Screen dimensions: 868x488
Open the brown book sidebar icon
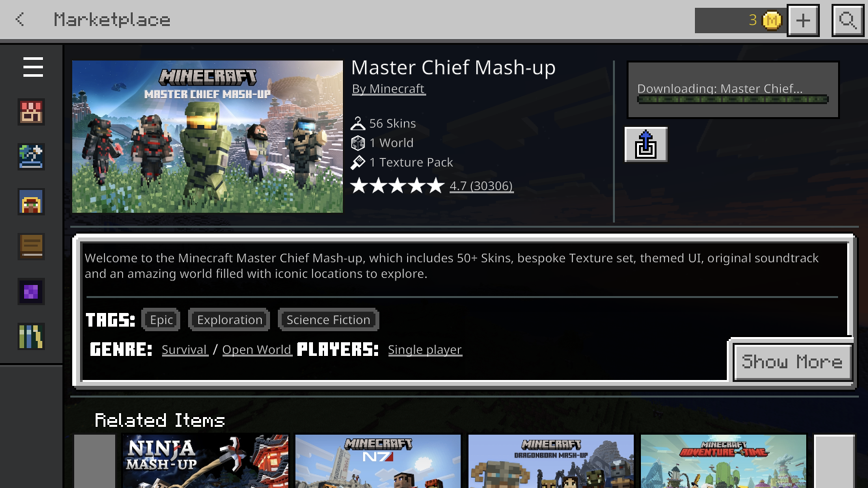[x=31, y=247]
